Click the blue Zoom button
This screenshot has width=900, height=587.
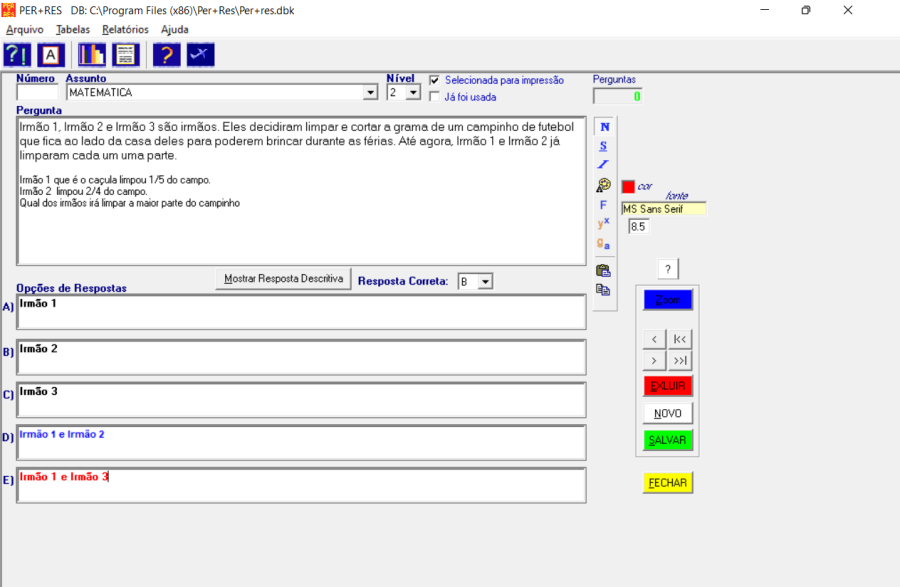(668, 300)
